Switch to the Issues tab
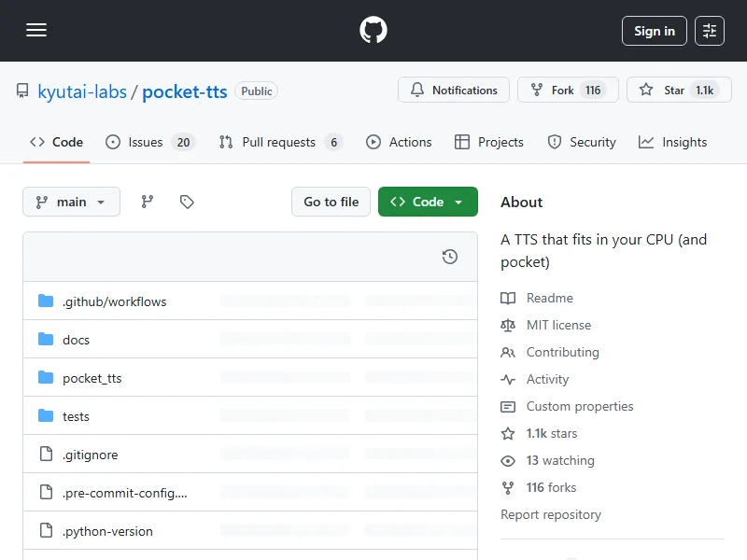747x560 pixels. pos(149,142)
